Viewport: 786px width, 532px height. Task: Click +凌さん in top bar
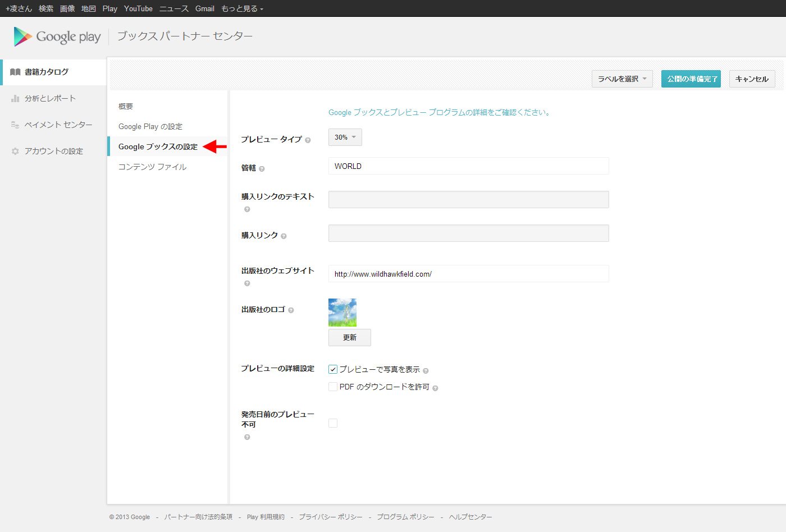click(19, 8)
